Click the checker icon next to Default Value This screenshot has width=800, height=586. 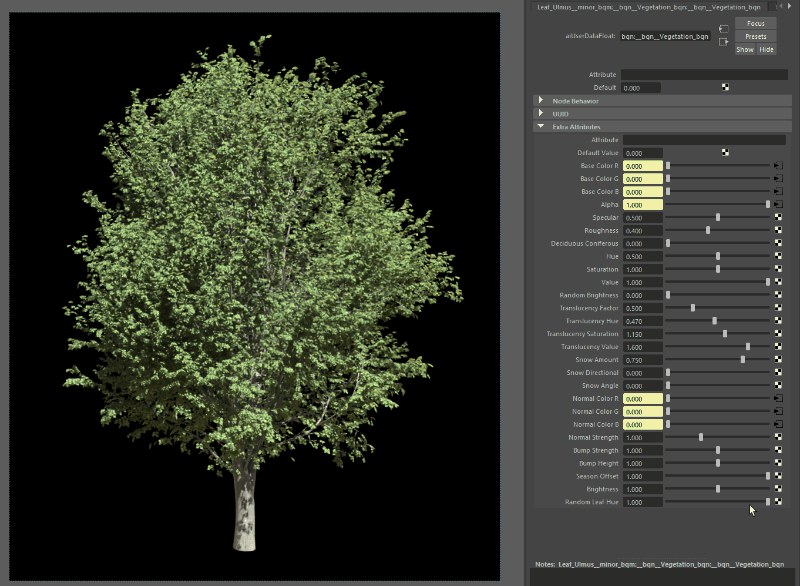tap(725, 152)
